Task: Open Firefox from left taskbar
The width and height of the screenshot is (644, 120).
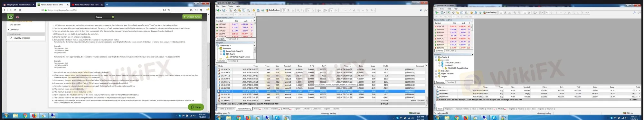Action: coord(34,115)
